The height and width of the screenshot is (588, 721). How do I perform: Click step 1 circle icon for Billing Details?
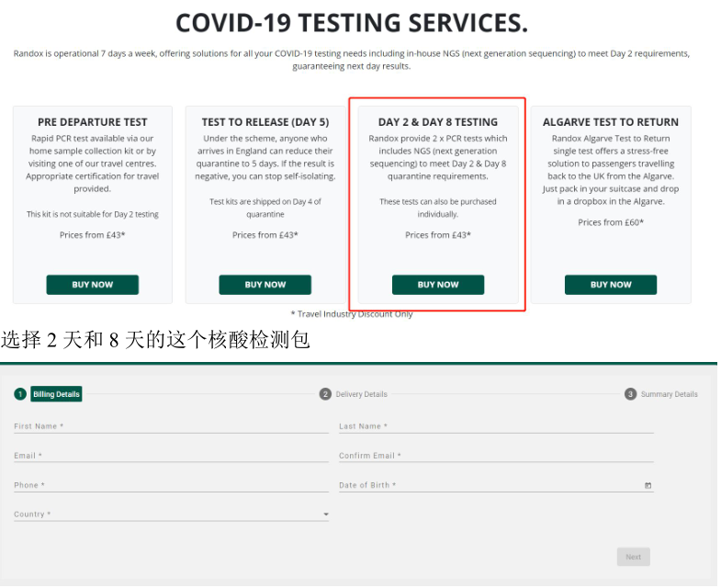(x=20, y=394)
